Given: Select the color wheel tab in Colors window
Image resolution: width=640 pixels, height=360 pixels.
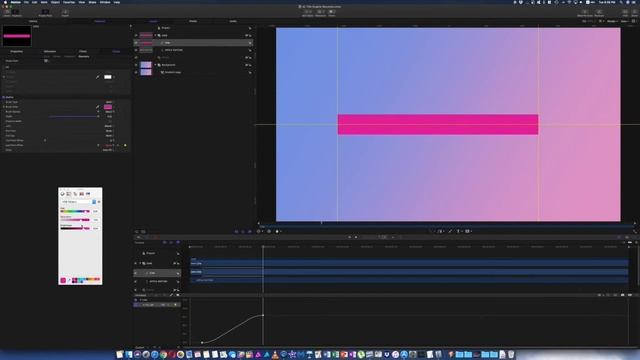Looking at the screenshot, I should click(x=62, y=194).
